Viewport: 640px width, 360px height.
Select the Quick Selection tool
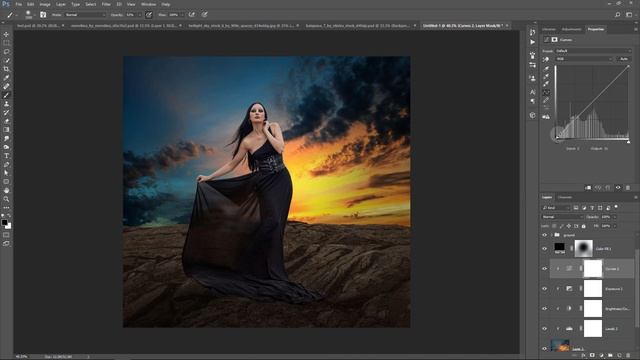(x=6, y=60)
